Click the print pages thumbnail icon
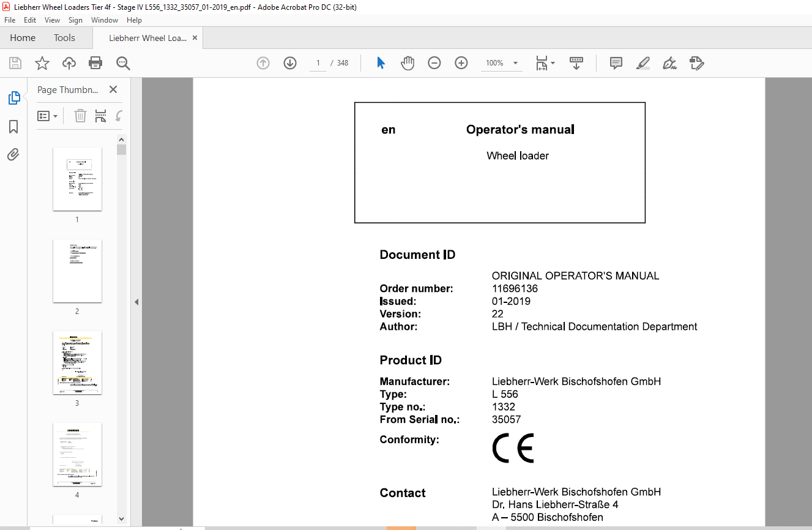 point(101,116)
